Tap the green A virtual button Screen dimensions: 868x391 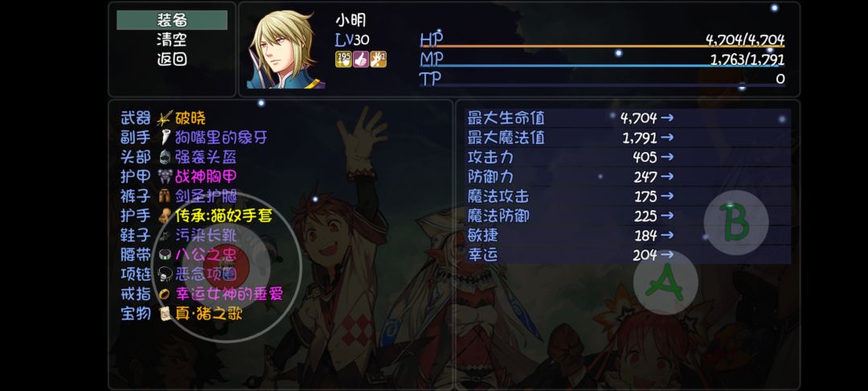[665, 282]
